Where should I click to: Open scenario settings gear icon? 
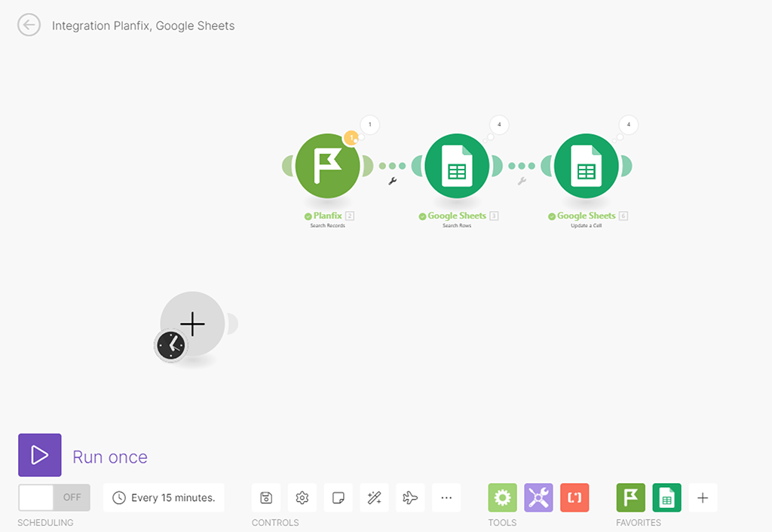302,497
